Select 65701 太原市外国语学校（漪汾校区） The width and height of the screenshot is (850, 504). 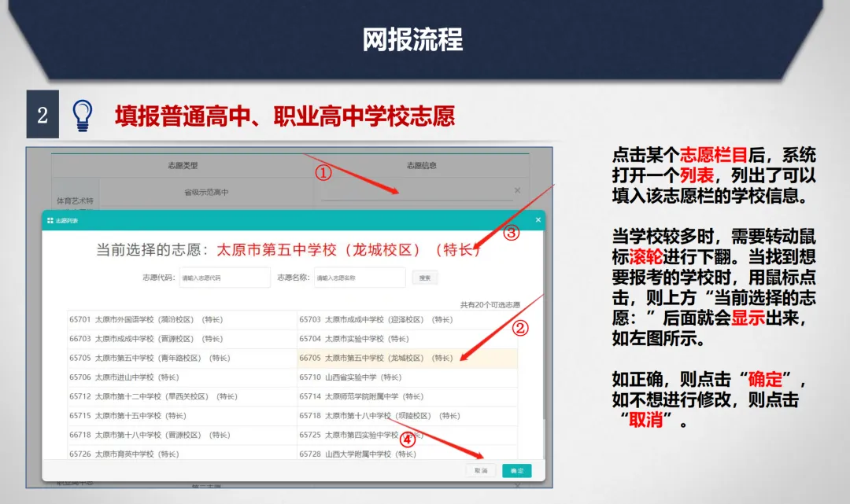(x=182, y=320)
